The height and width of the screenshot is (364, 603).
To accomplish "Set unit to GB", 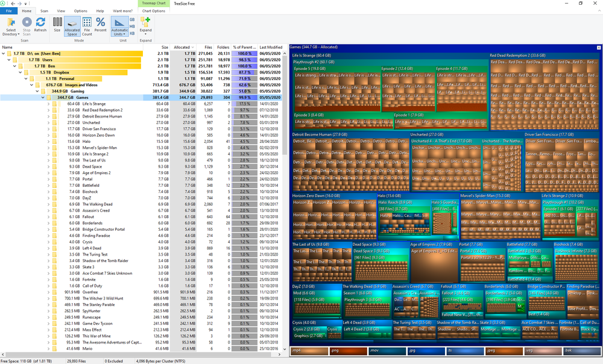I will click(x=132, y=20).
